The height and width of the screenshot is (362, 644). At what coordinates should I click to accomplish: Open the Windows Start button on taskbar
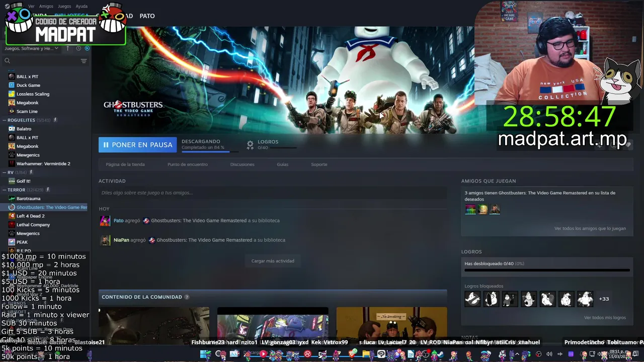pyautogui.click(x=204, y=354)
